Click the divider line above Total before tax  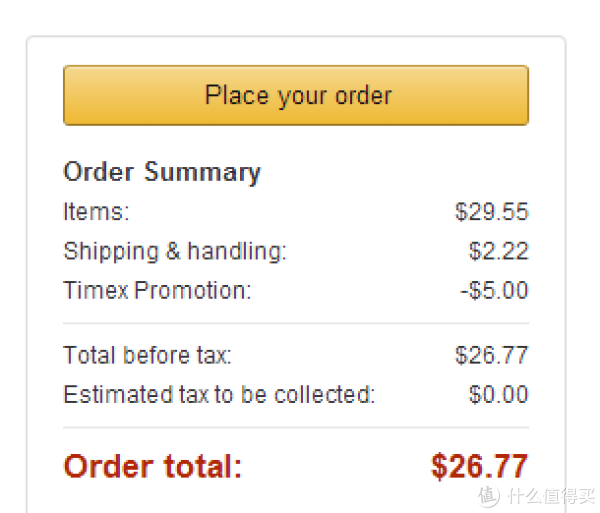point(296,324)
